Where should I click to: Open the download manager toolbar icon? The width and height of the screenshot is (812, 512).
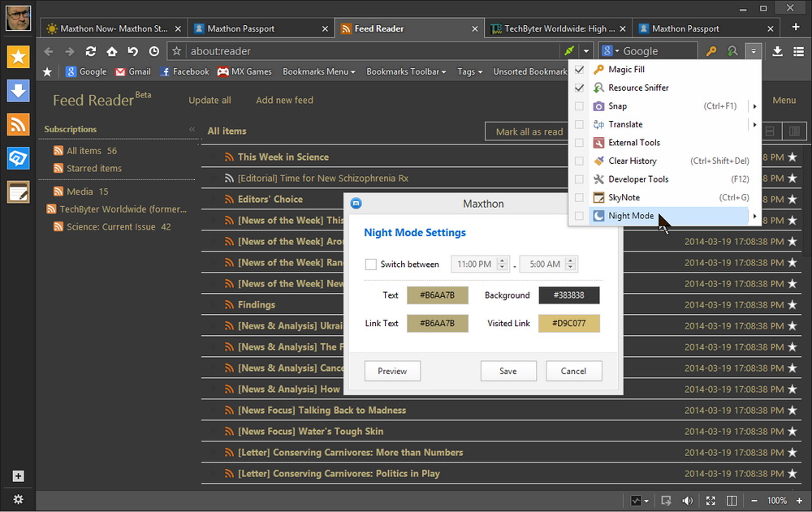[777, 51]
